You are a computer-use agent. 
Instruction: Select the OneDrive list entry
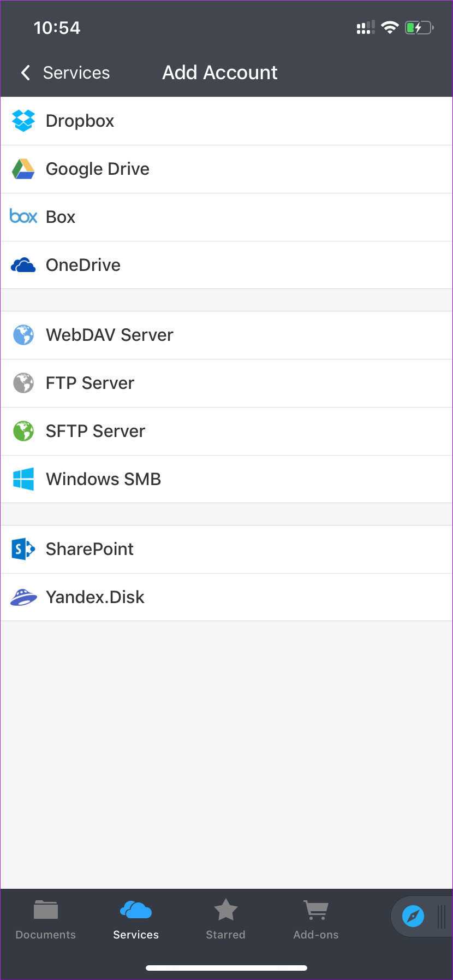[83, 265]
